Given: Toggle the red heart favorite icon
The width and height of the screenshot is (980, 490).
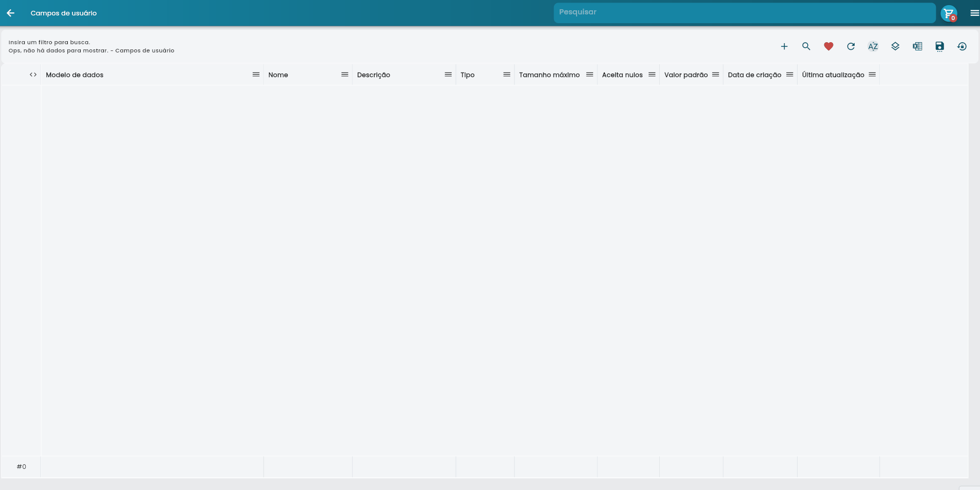Looking at the screenshot, I should [828, 47].
